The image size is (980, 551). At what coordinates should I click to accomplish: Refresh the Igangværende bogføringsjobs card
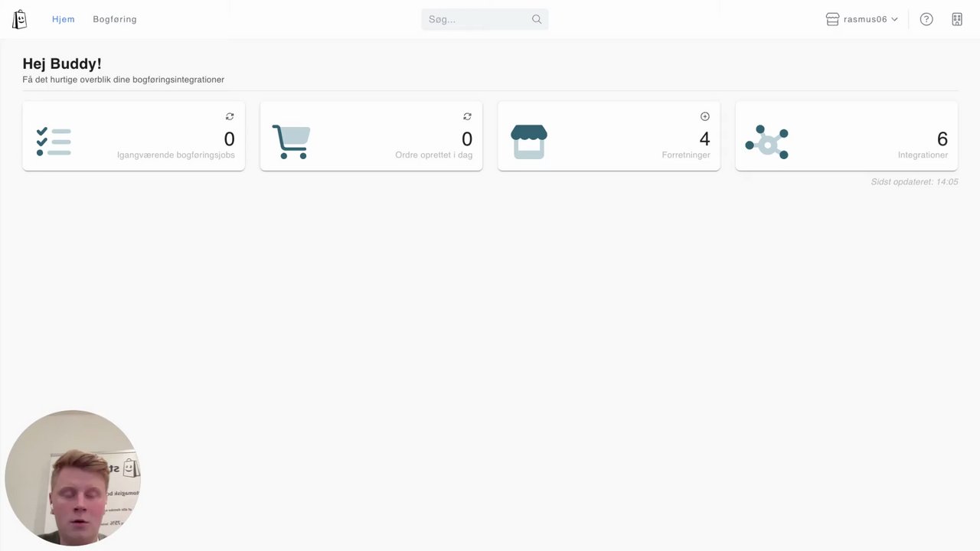[x=230, y=116]
